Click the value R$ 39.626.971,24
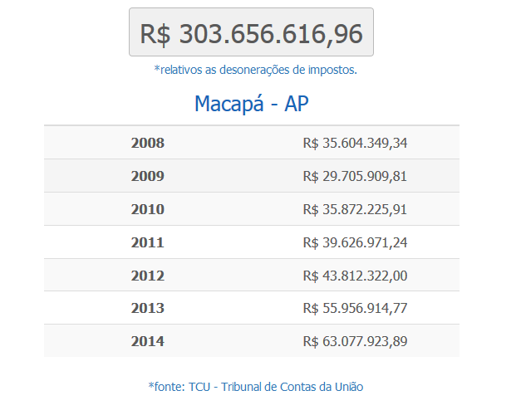This screenshot has width=521, height=420. click(355, 242)
